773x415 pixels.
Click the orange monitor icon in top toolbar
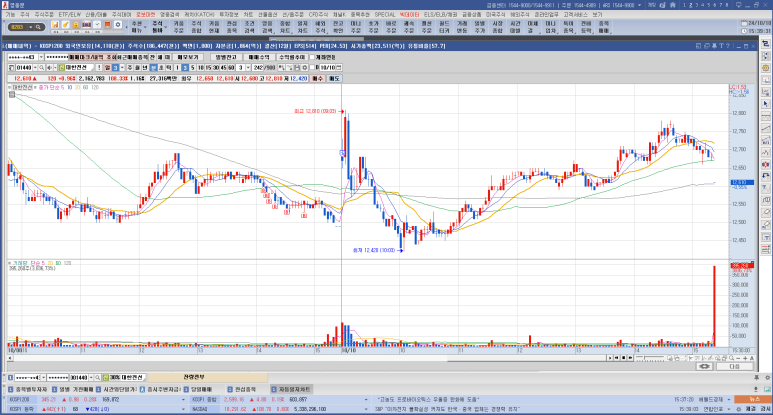[x=107, y=24]
